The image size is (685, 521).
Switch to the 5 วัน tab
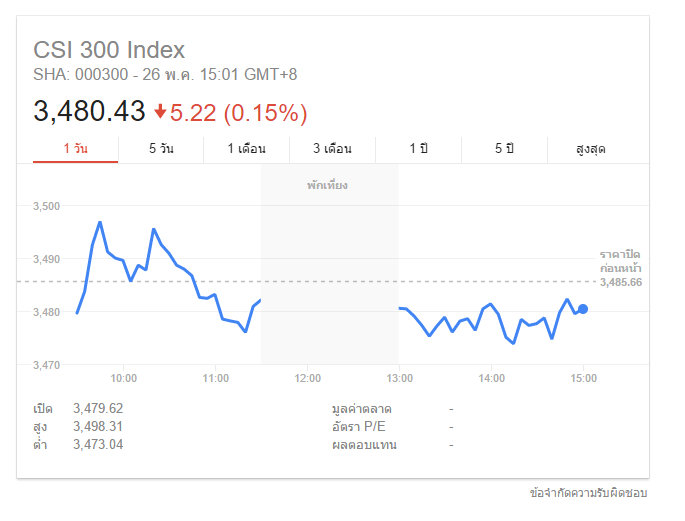pyautogui.click(x=161, y=149)
